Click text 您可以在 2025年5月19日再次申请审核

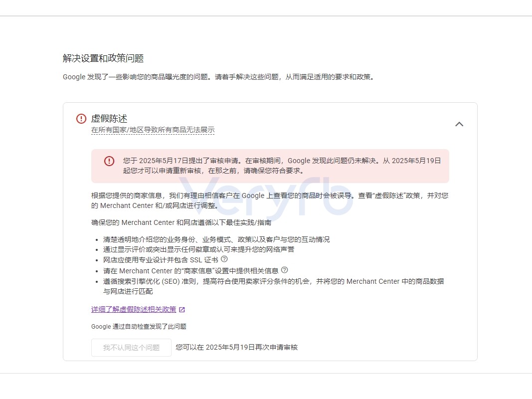pos(236,348)
